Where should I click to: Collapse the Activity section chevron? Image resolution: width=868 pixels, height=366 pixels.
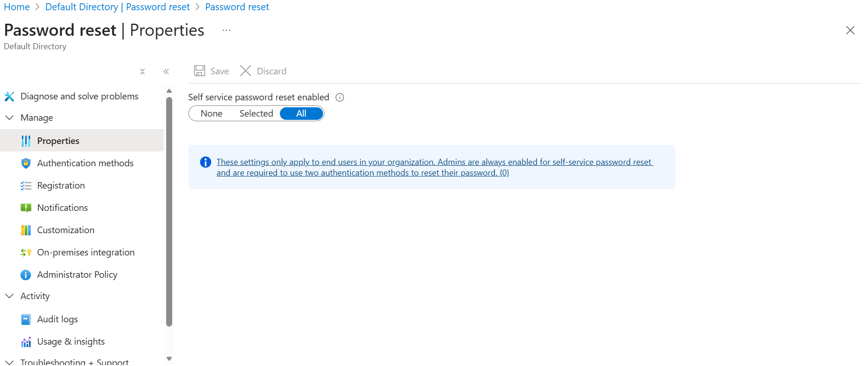click(9, 296)
